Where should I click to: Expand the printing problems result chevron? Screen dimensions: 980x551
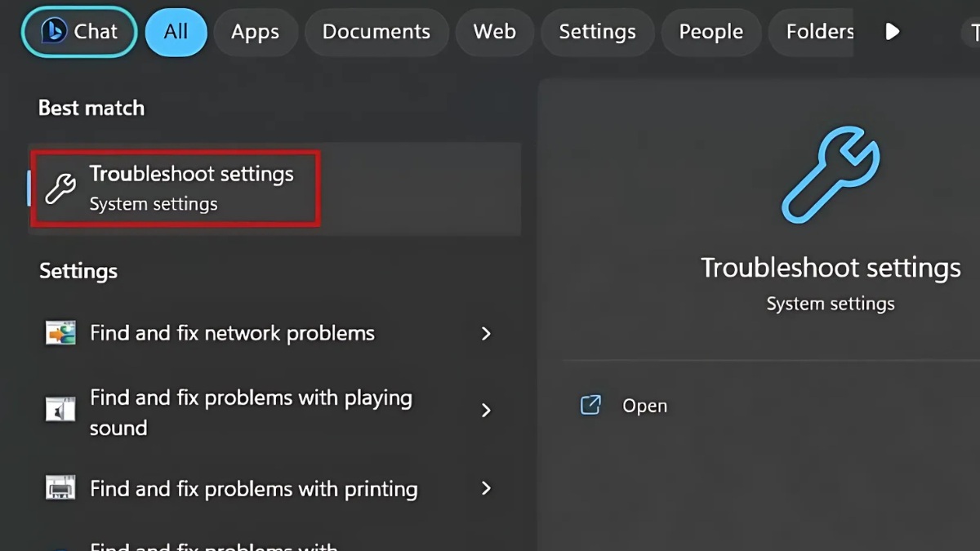(x=486, y=488)
